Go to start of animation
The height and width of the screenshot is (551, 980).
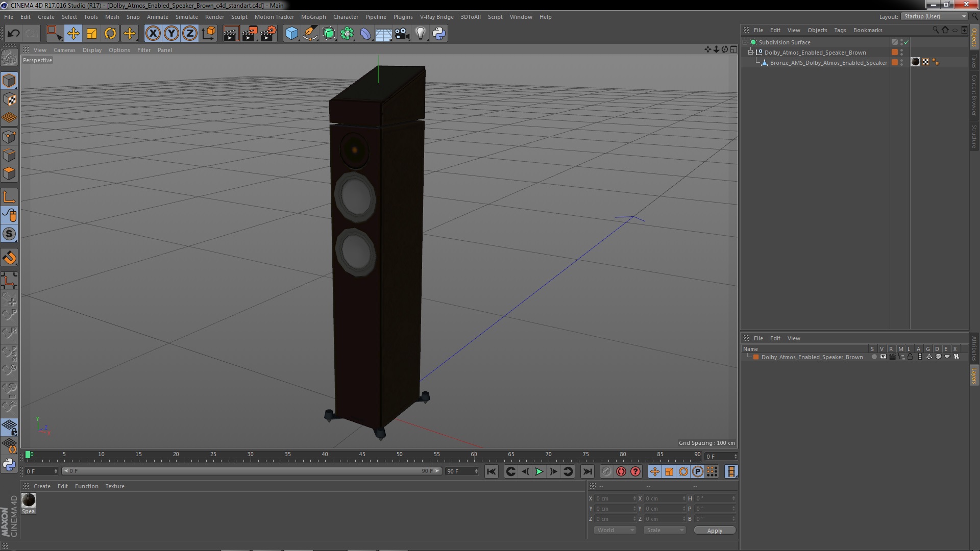(x=491, y=472)
